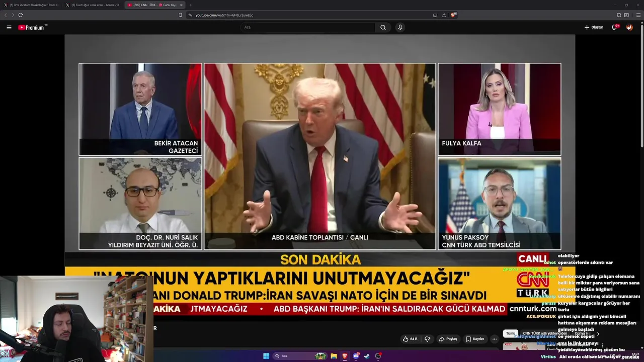Open Brave browser from the taskbar
This screenshot has width=644, height=362.
[345, 356]
